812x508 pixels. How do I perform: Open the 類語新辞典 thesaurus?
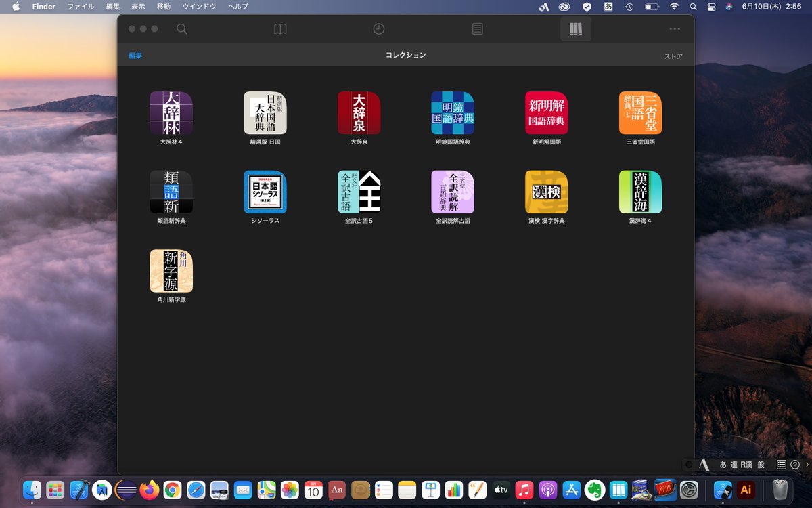171,192
